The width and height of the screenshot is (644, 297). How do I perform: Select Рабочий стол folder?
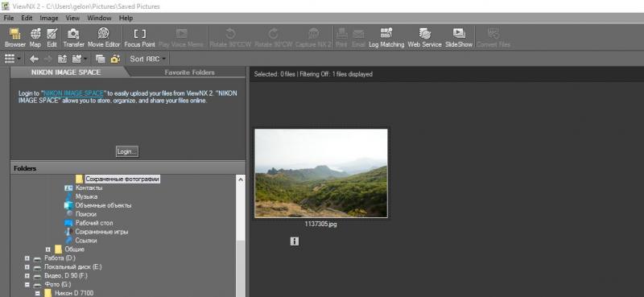(x=94, y=223)
